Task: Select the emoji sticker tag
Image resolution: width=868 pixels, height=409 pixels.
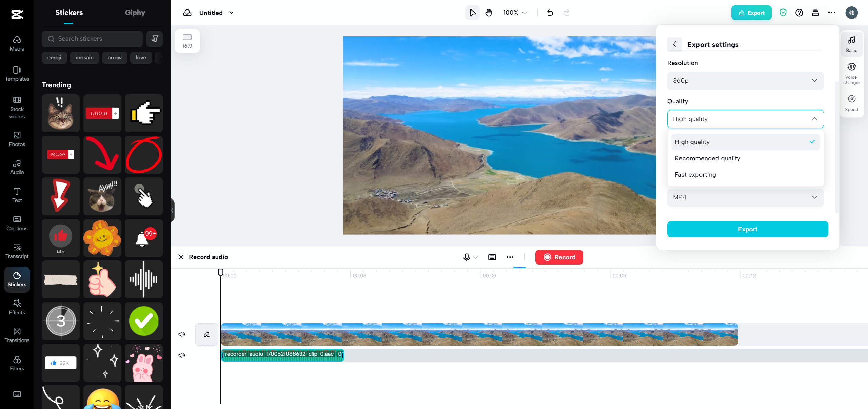Action: 54,58
